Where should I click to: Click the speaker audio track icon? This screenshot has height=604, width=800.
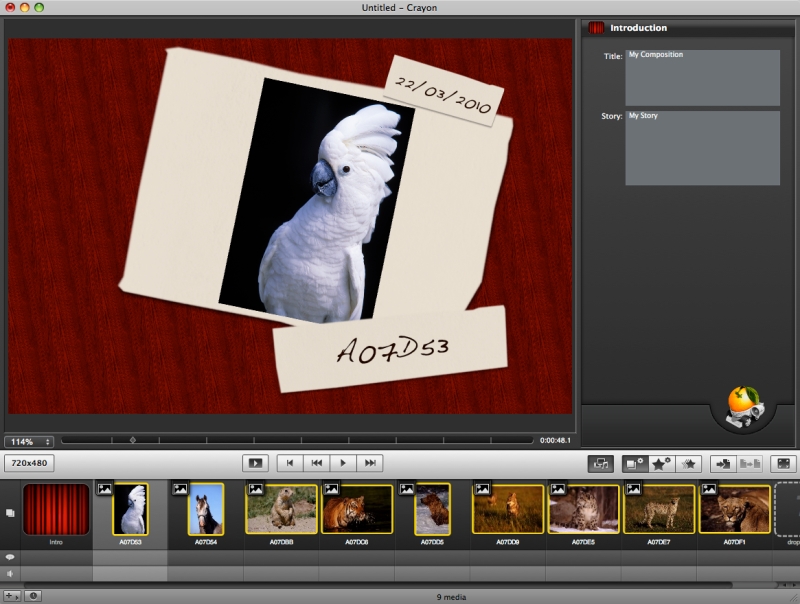[x=10, y=573]
